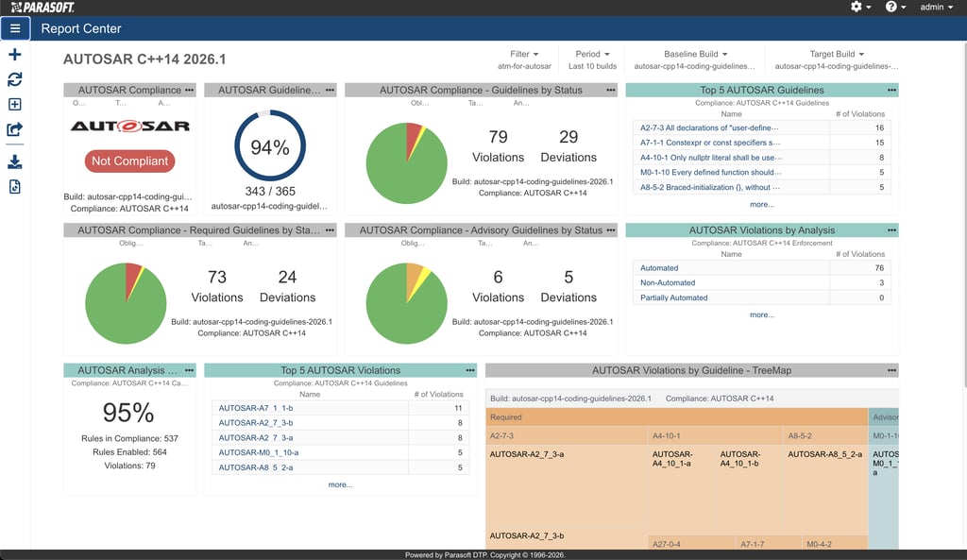Click the share dashboard icon

pyautogui.click(x=15, y=128)
